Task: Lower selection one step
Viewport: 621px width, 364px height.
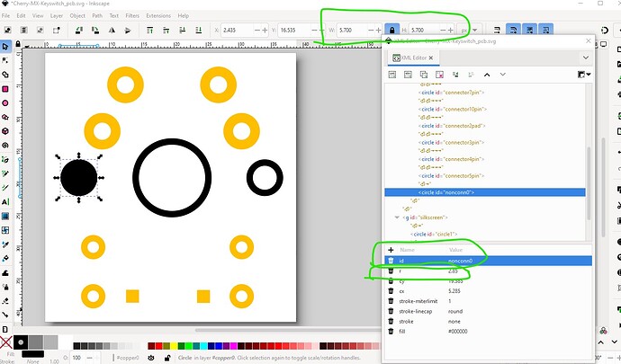Action: click(x=182, y=30)
